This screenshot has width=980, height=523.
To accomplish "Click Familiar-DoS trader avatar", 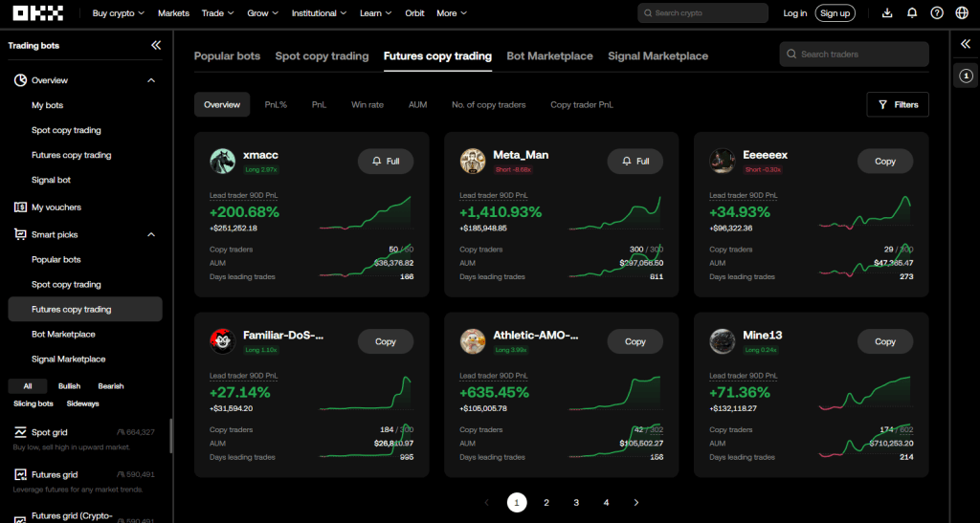I will [x=222, y=341].
